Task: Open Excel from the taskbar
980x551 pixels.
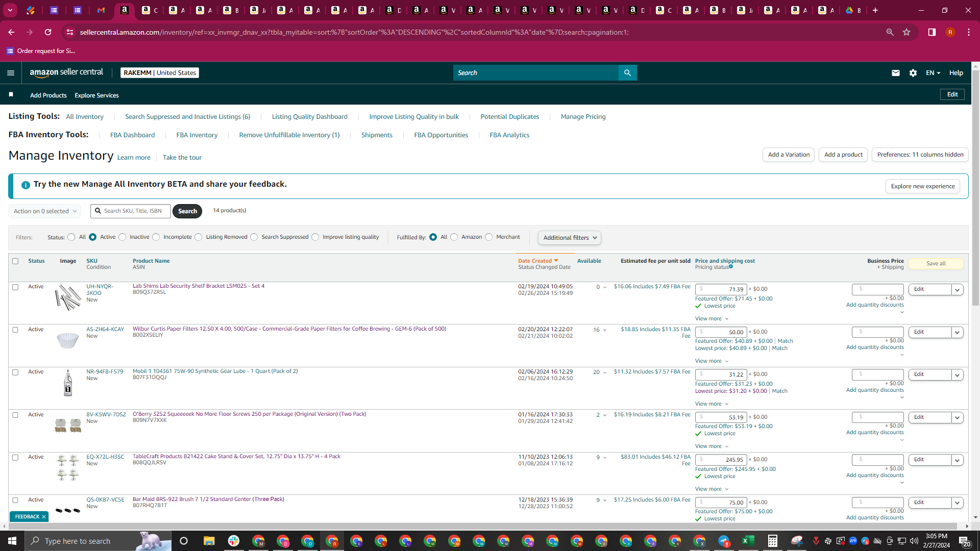Action: click(748, 541)
